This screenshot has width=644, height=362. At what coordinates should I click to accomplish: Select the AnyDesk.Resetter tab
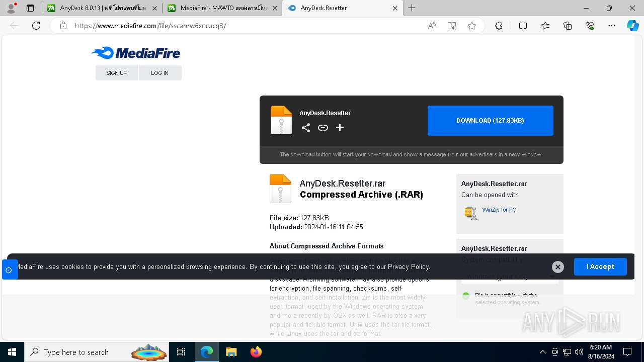tap(343, 8)
